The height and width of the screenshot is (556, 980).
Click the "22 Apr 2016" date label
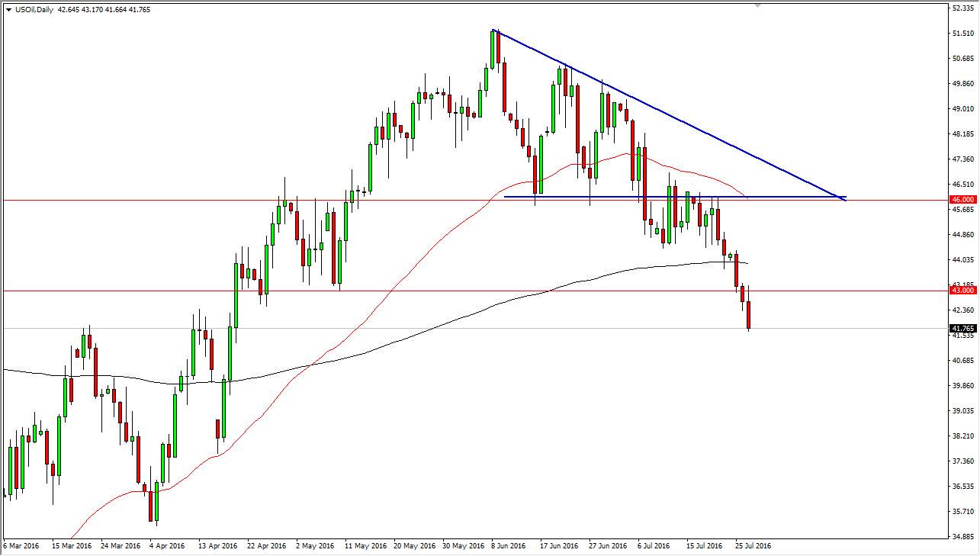[265, 546]
